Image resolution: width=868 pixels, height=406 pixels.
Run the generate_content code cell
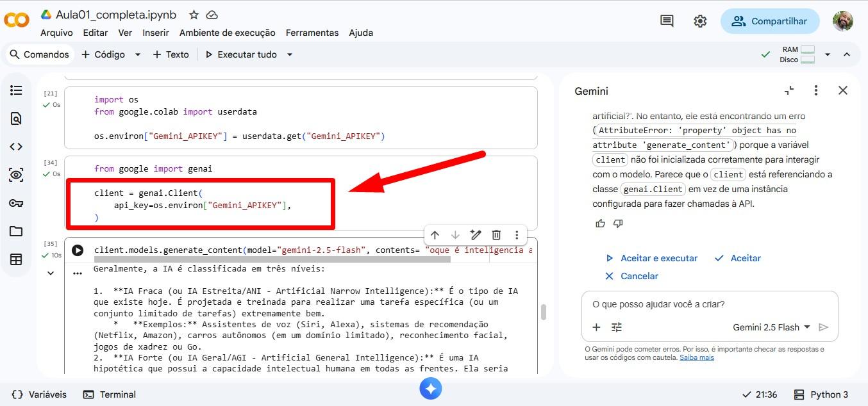point(78,250)
